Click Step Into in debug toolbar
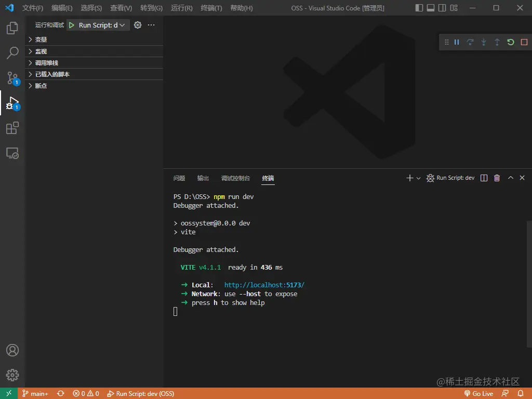This screenshot has width=532, height=399. click(484, 42)
